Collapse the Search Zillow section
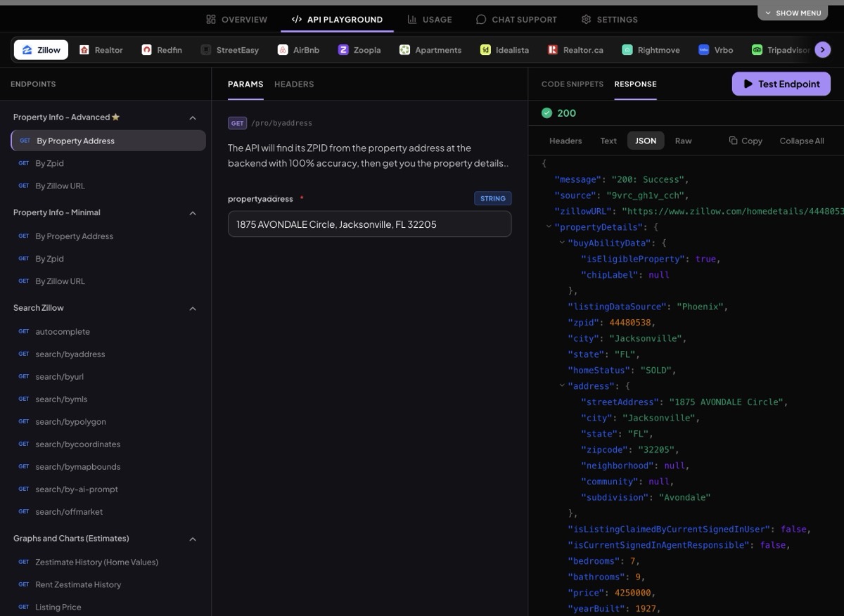This screenshot has width=844, height=616. (x=193, y=309)
